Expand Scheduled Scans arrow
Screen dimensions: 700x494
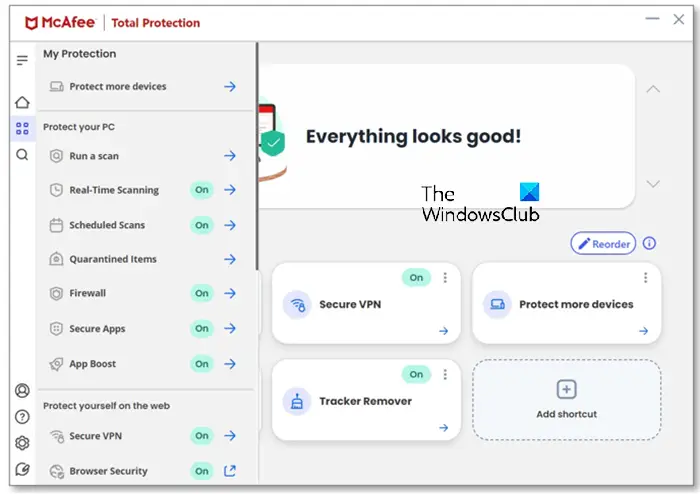coord(230,225)
